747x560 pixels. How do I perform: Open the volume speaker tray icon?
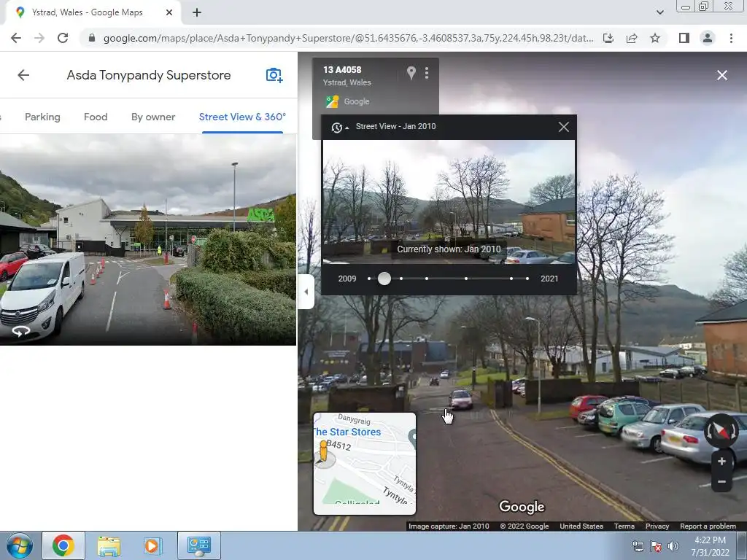click(673, 546)
